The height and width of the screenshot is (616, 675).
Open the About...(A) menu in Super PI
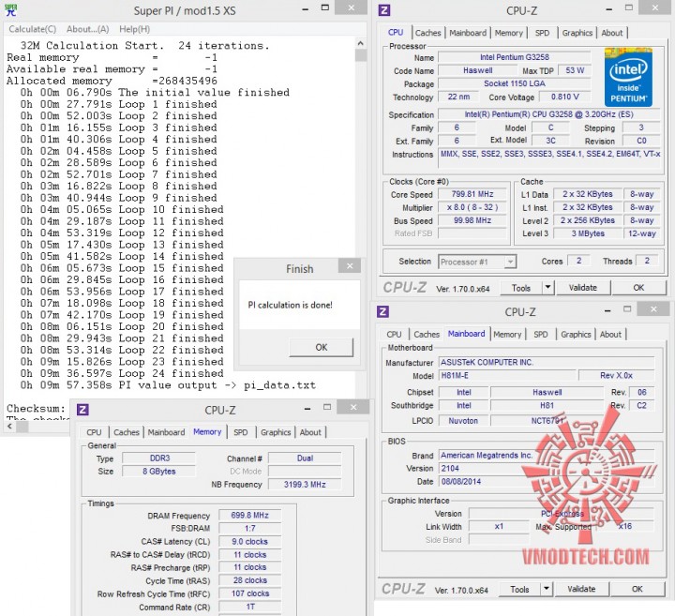[88, 29]
